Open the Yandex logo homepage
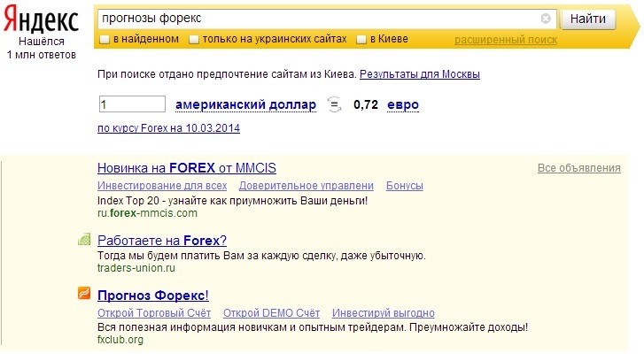Image resolution: width=644 pixels, height=361 pixels. pyautogui.click(x=41, y=19)
